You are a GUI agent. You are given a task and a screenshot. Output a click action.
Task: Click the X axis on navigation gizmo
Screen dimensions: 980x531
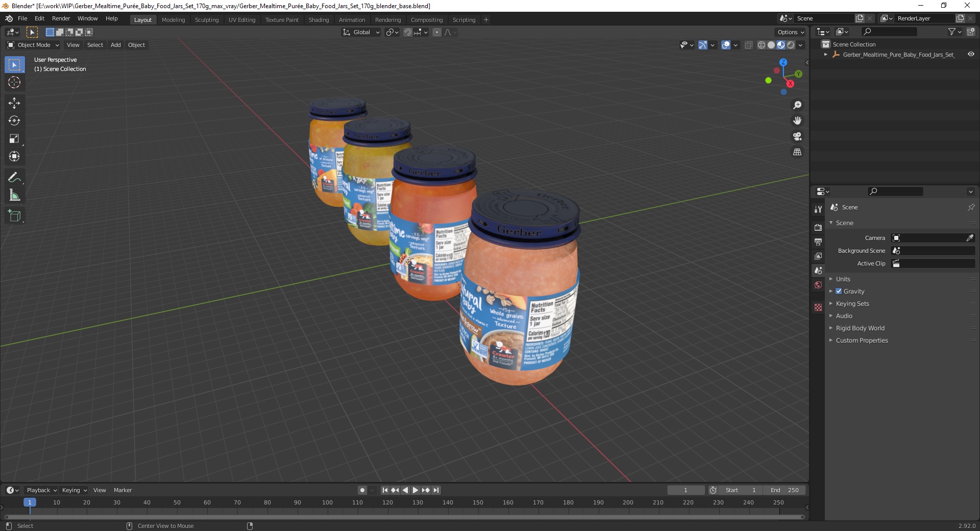point(790,84)
